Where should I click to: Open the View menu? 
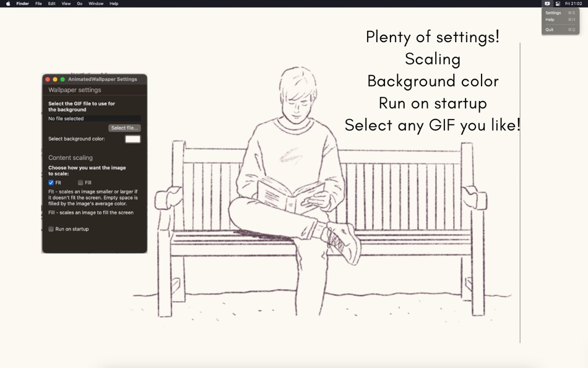66,3
